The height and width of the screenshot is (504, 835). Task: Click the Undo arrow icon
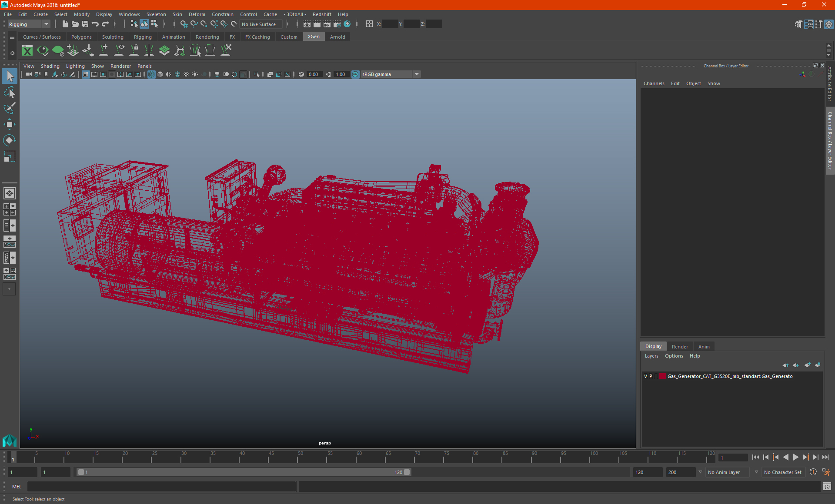95,24
